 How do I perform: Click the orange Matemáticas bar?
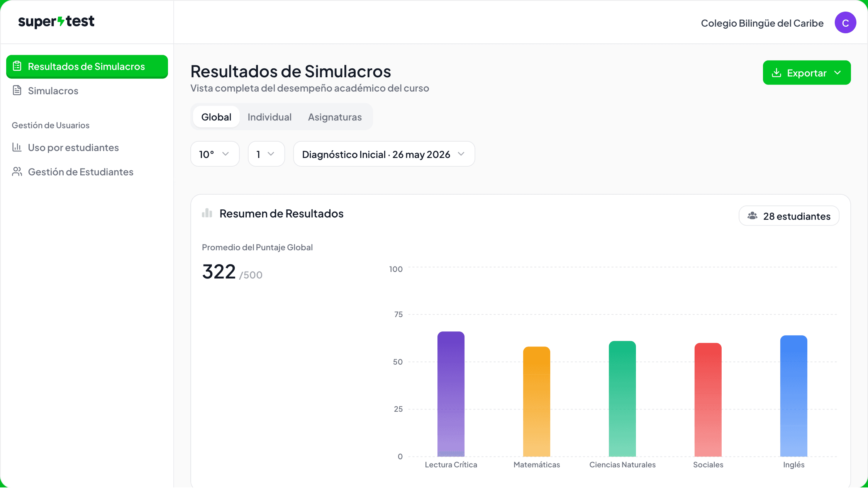(x=537, y=402)
